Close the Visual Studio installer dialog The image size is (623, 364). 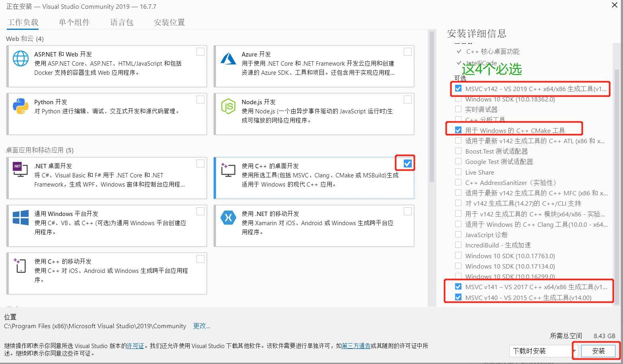[x=615, y=5]
